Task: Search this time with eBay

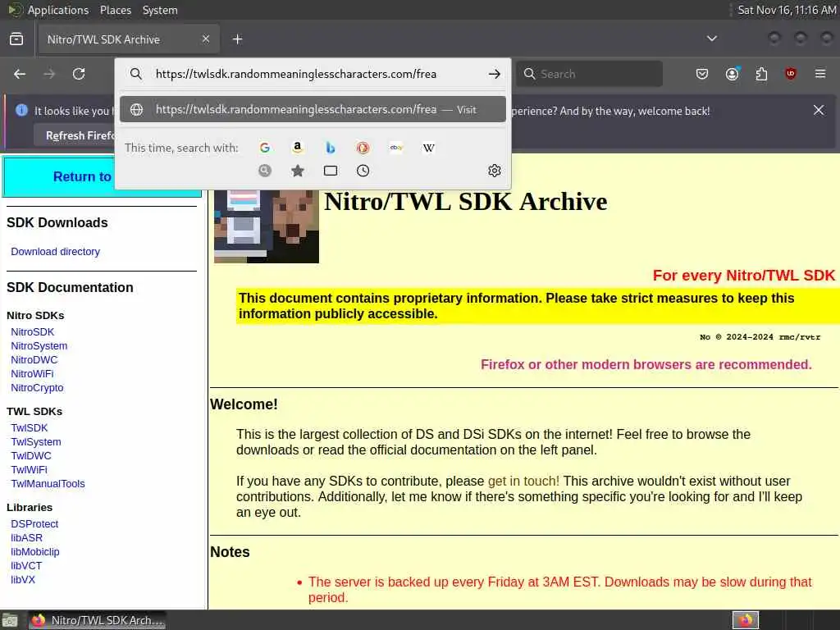Action: click(396, 148)
